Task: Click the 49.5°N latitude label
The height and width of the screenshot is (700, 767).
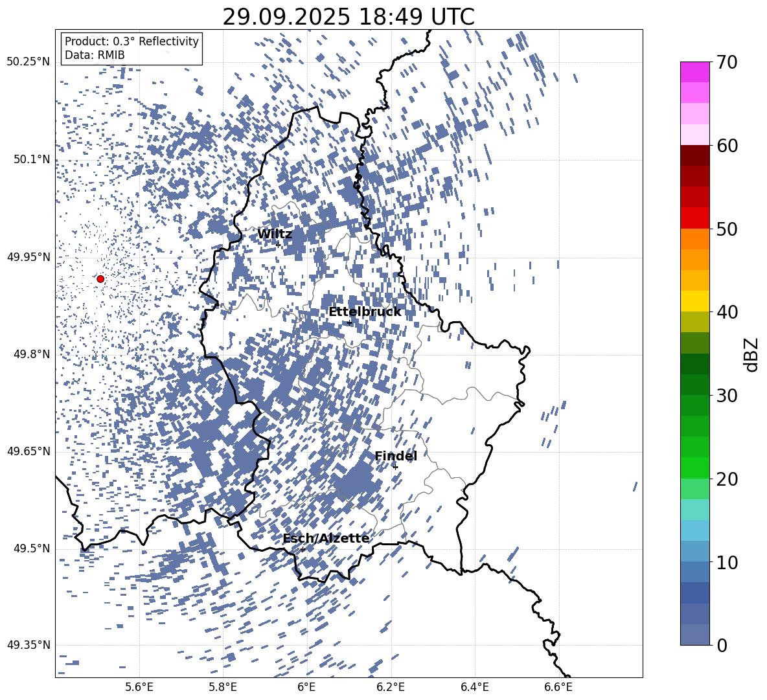Action: click(x=31, y=548)
